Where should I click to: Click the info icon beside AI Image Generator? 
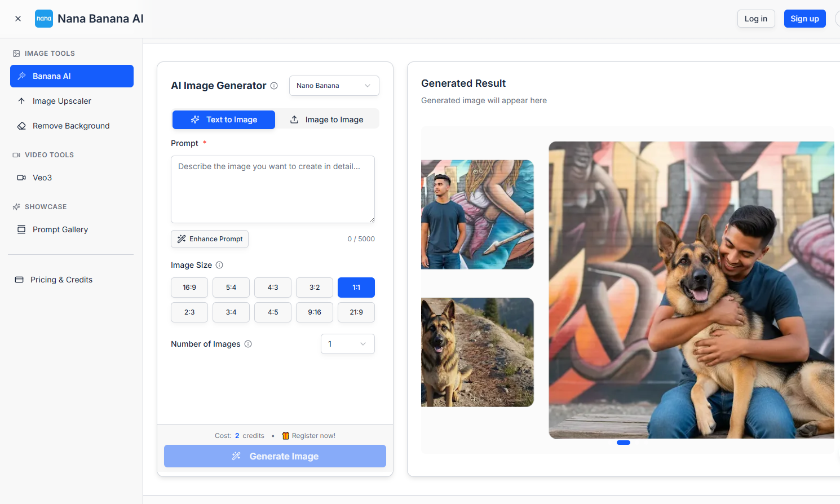tap(274, 86)
